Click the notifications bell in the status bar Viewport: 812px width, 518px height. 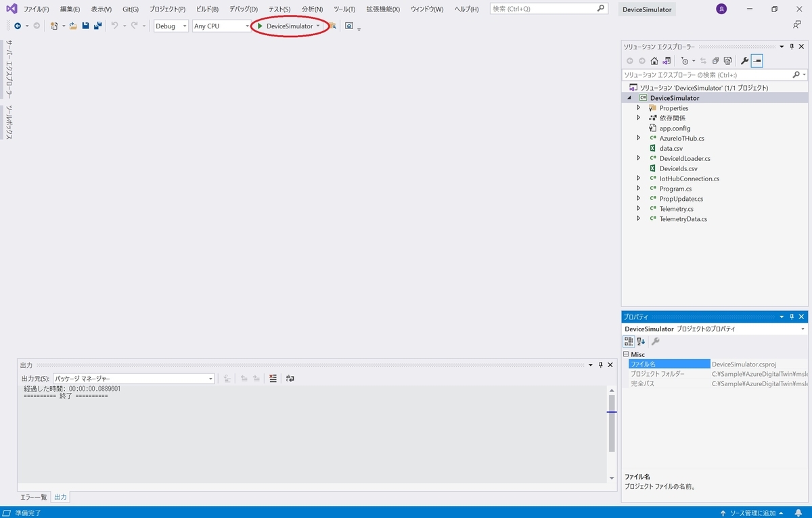point(799,513)
